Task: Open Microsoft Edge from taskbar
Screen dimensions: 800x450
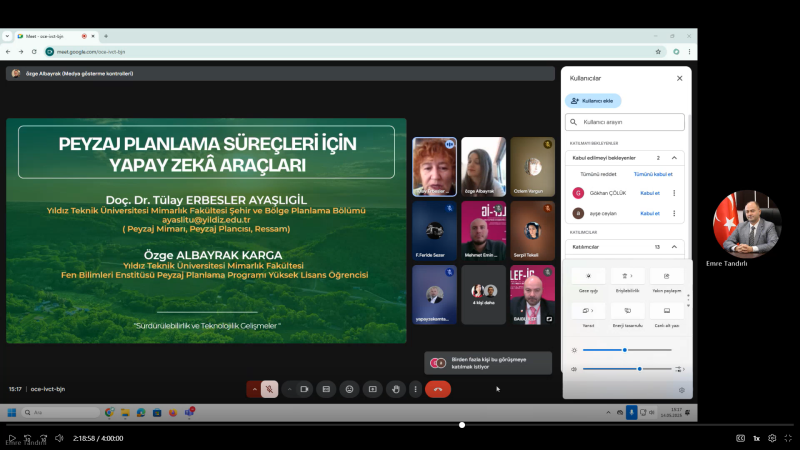Action: click(x=141, y=412)
